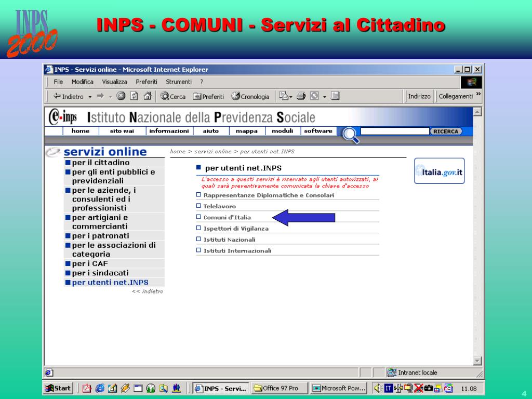This screenshot has width=532, height=399.
Task: Click the e-inps logo
Action: coord(63,117)
